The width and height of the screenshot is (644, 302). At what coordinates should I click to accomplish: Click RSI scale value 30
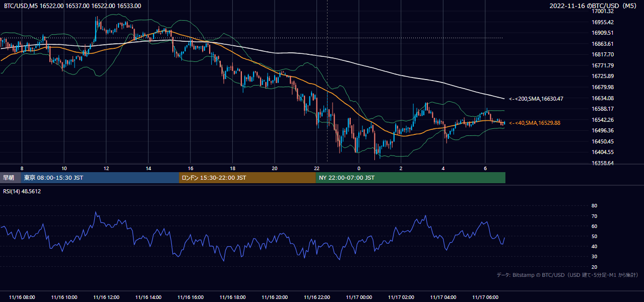point(594,257)
